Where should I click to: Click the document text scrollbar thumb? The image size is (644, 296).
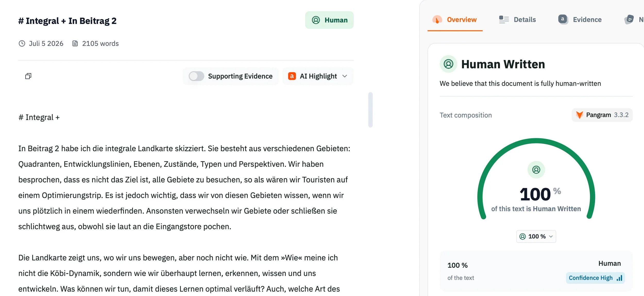pyautogui.click(x=370, y=110)
